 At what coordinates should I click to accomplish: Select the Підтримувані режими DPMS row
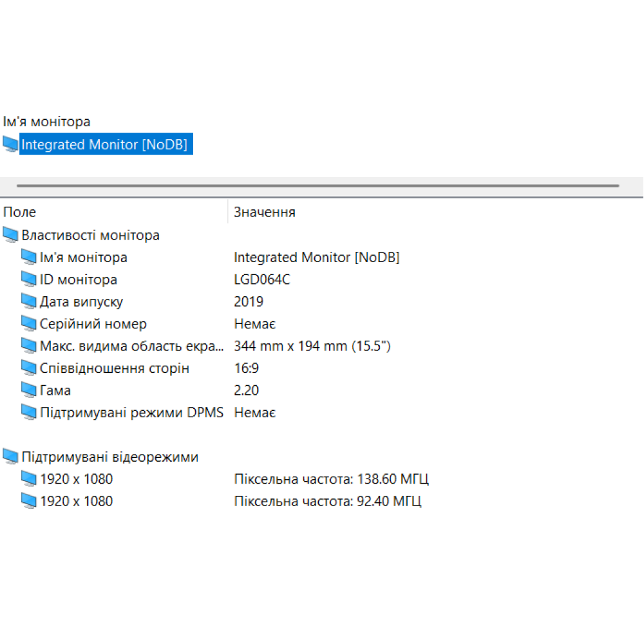point(132,412)
